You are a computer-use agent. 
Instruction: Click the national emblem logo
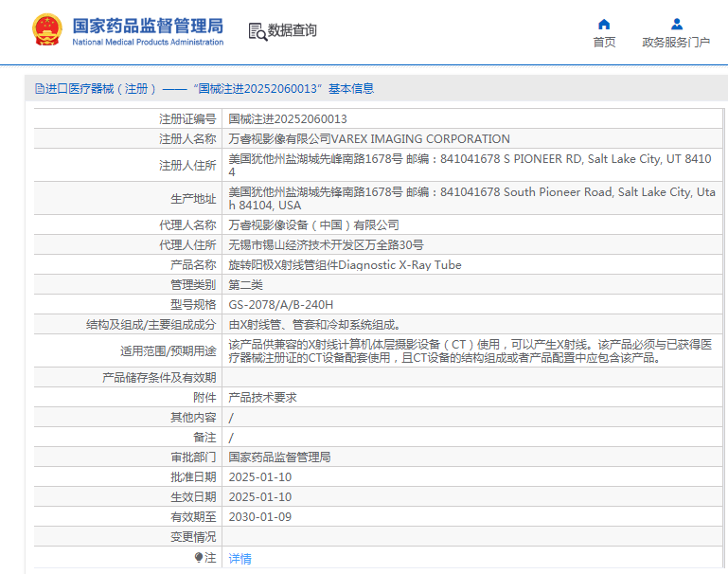44,30
